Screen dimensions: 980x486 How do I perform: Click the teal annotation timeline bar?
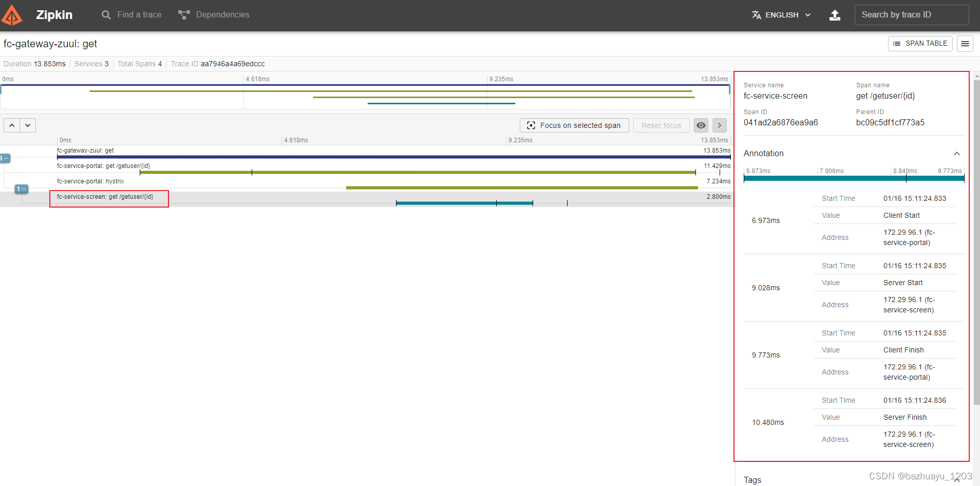pyautogui.click(x=854, y=178)
